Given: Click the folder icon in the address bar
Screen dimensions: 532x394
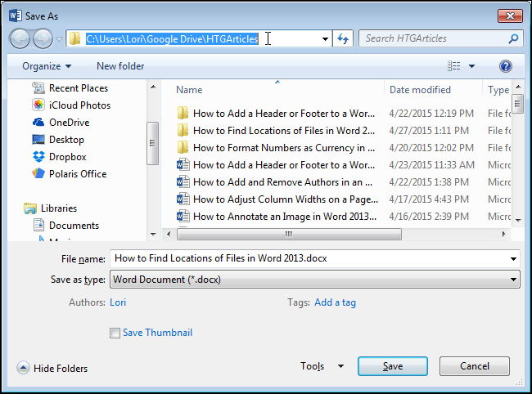Looking at the screenshot, I should 74,38.
